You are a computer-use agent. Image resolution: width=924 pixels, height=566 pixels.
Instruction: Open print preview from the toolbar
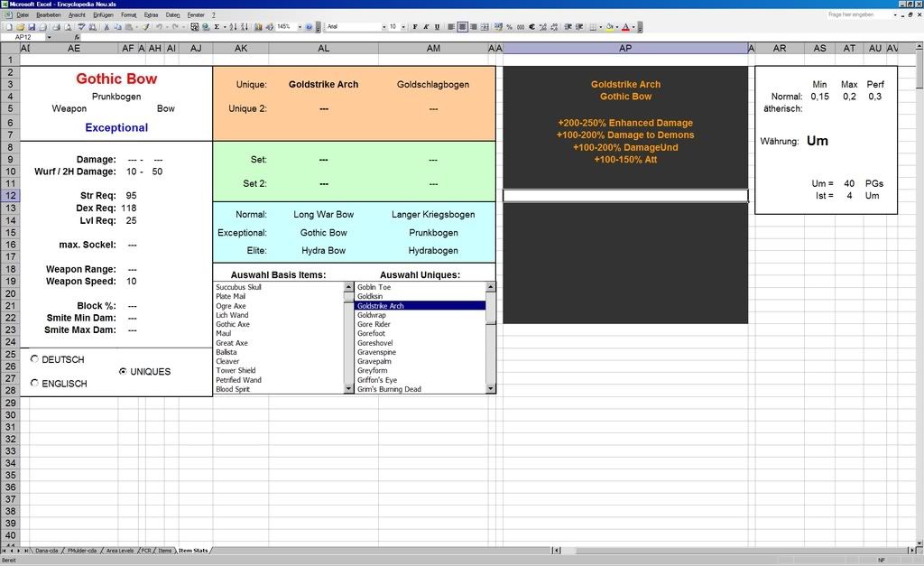coord(67,26)
